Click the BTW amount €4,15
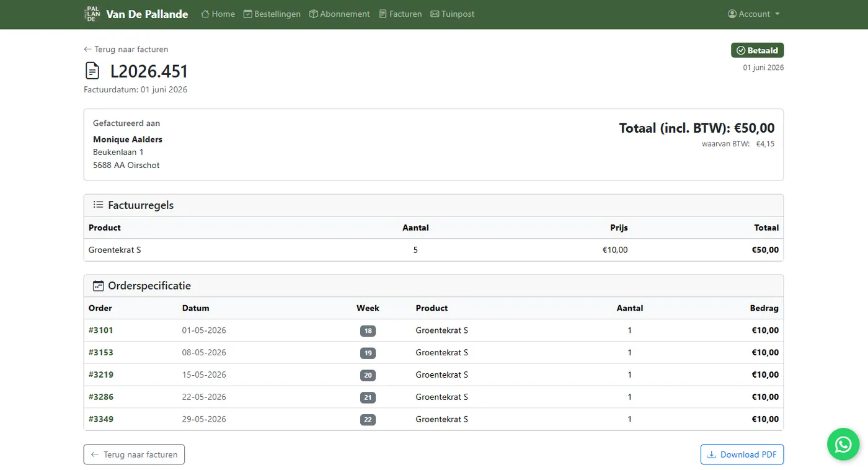Image resolution: width=868 pixels, height=470 pixels. coord(765,144)
